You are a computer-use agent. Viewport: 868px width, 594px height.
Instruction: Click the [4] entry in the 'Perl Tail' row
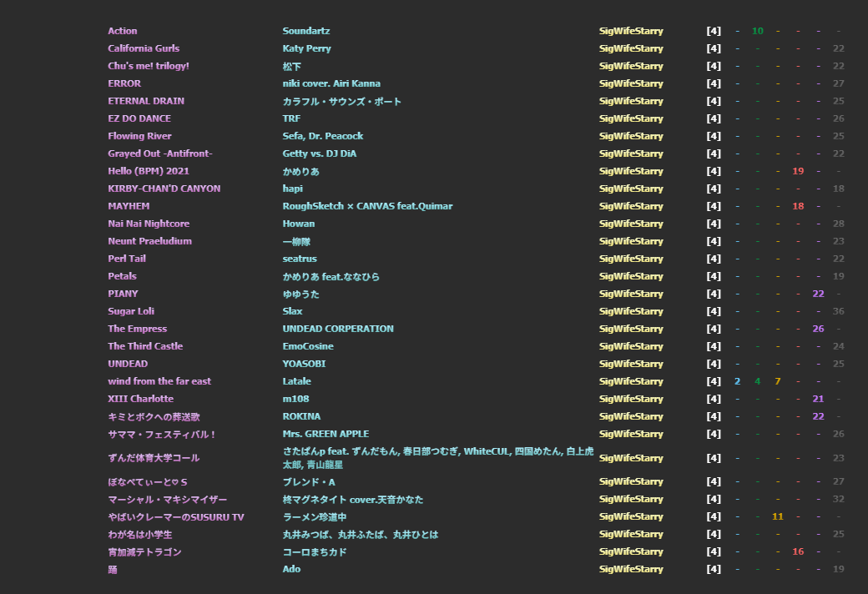pyautogui.click(x=713, y=259)
